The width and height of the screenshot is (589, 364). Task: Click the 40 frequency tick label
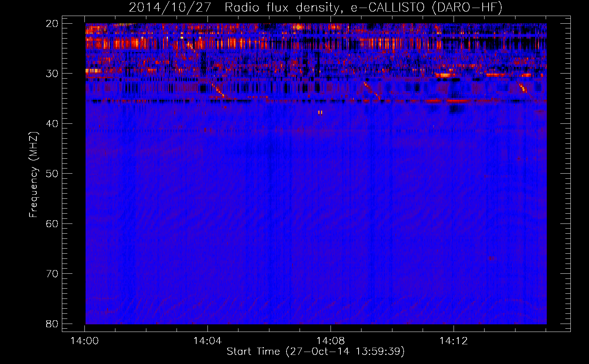tap(52, 124)
